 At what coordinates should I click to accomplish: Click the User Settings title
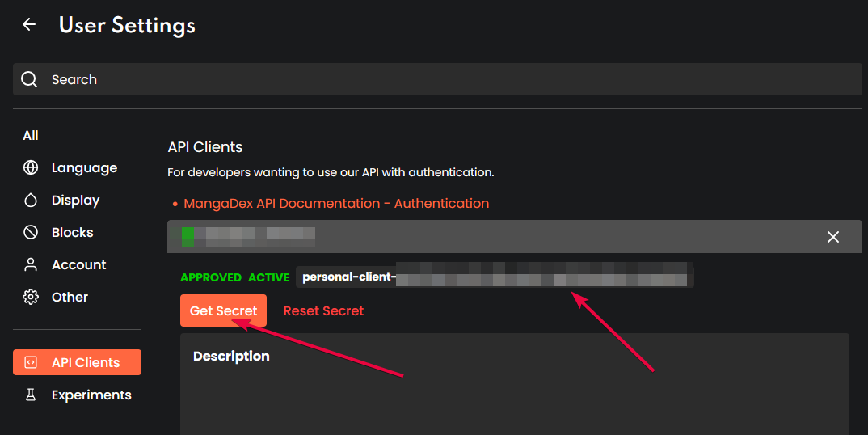pos(127,25)
